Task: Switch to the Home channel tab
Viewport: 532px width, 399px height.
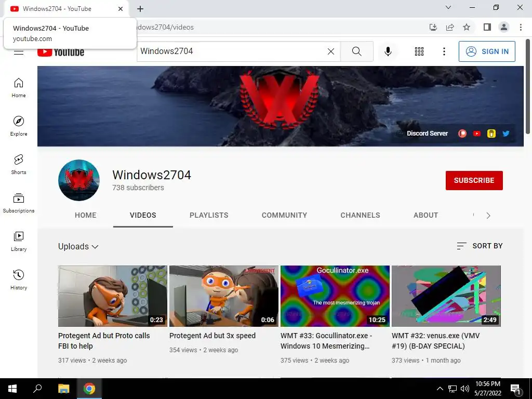Action: 86,215
